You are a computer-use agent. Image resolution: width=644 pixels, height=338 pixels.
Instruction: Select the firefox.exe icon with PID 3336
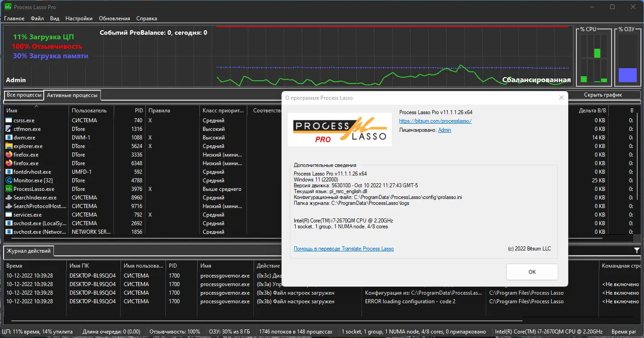coord(9,155)
